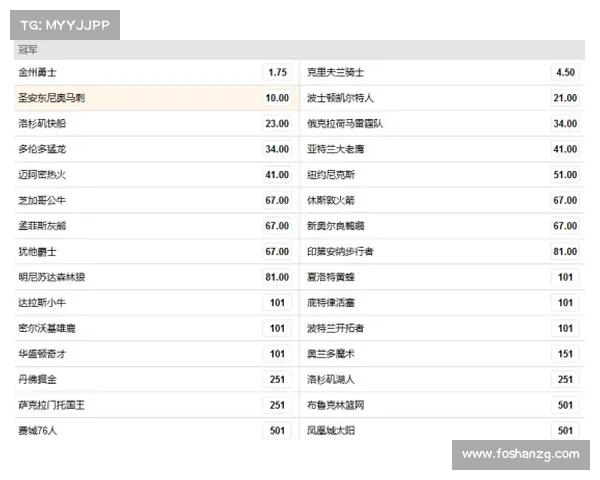Select the 明尼苏达森林狼 team name

point(51,277)
